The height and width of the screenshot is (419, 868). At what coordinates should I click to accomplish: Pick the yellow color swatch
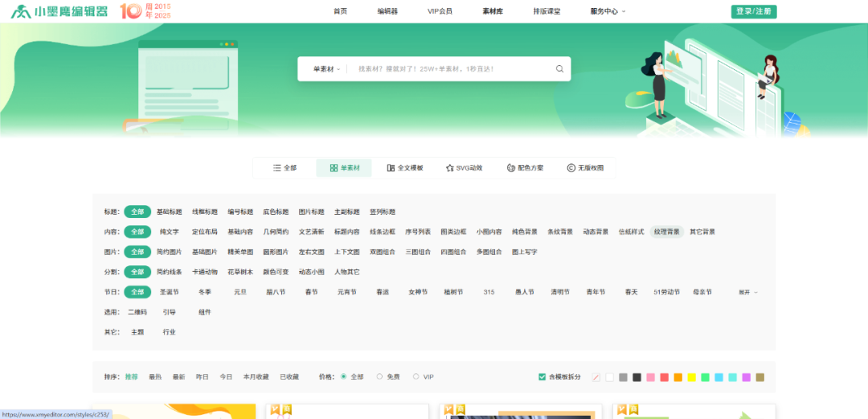(691, 377)
